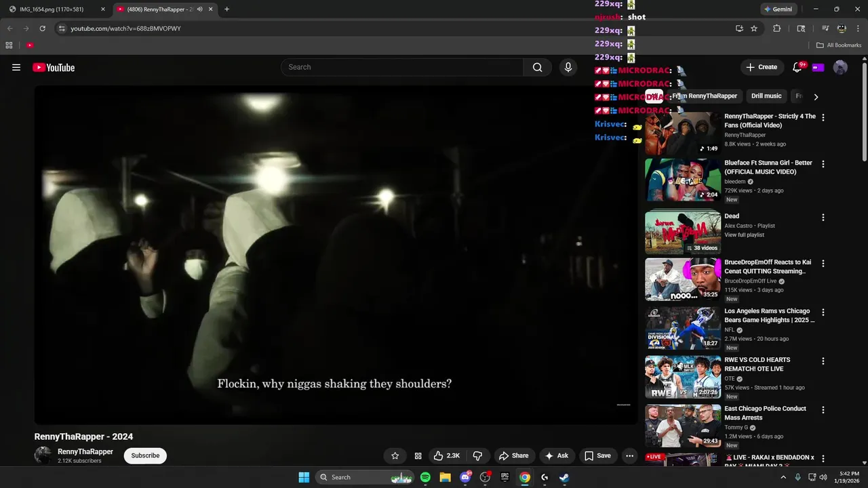Open the apps grid in bookmarks bar
The height and width of the screenshot is (488, 868).
coord(9,45)
